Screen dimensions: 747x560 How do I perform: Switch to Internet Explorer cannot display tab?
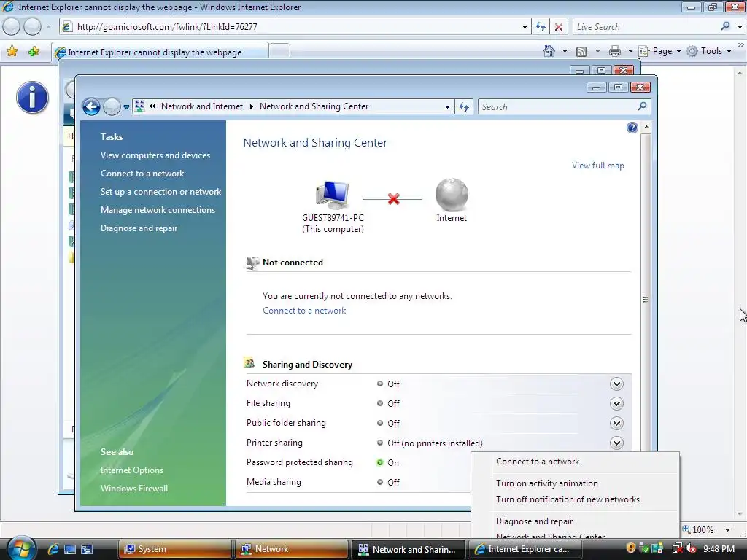click(160, 52)
